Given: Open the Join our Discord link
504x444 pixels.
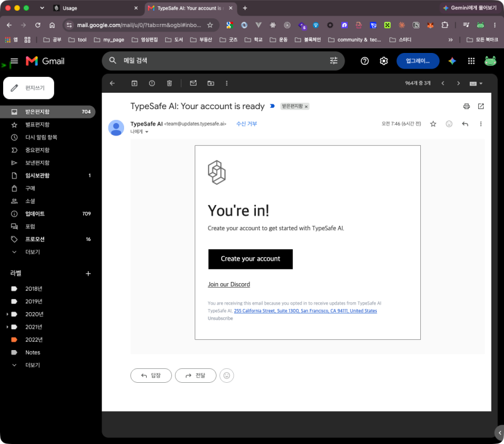Looking at the screenshot, I should coord(229,284).
